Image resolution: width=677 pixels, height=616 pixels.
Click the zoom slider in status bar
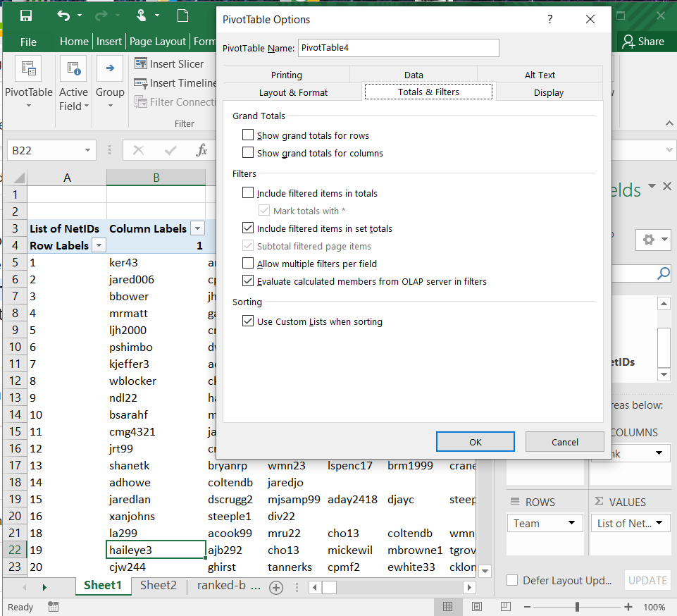[577, 607]
